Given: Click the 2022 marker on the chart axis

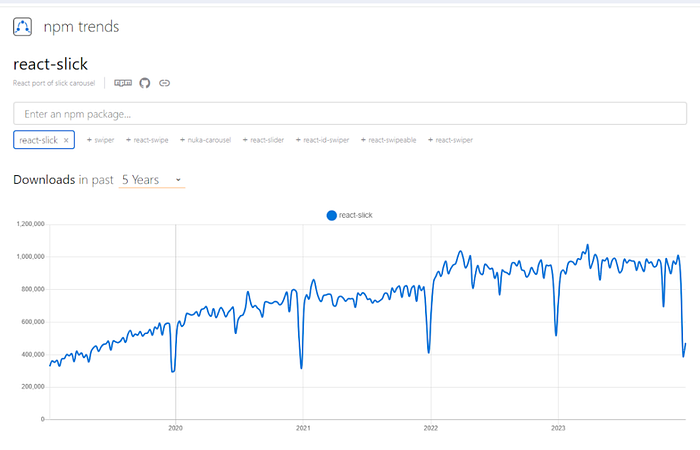Looking at the screenshot, I should pyautogui.click(x=431, y=426).
